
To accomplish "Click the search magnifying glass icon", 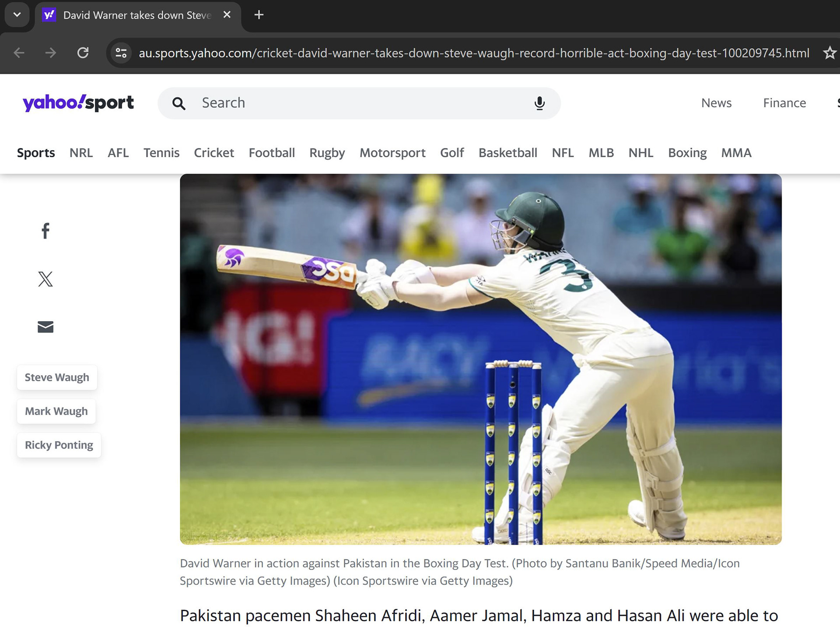I will tap(179, 103).
